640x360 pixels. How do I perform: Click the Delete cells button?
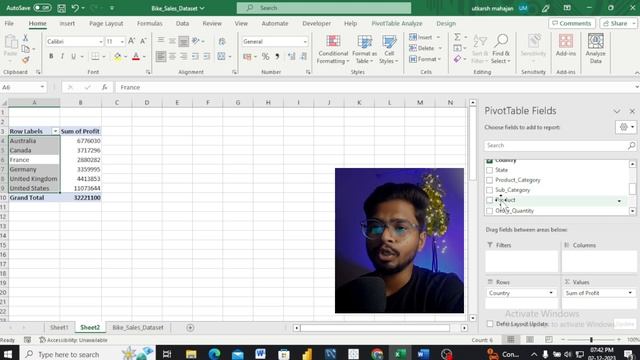tap(426, 48)
